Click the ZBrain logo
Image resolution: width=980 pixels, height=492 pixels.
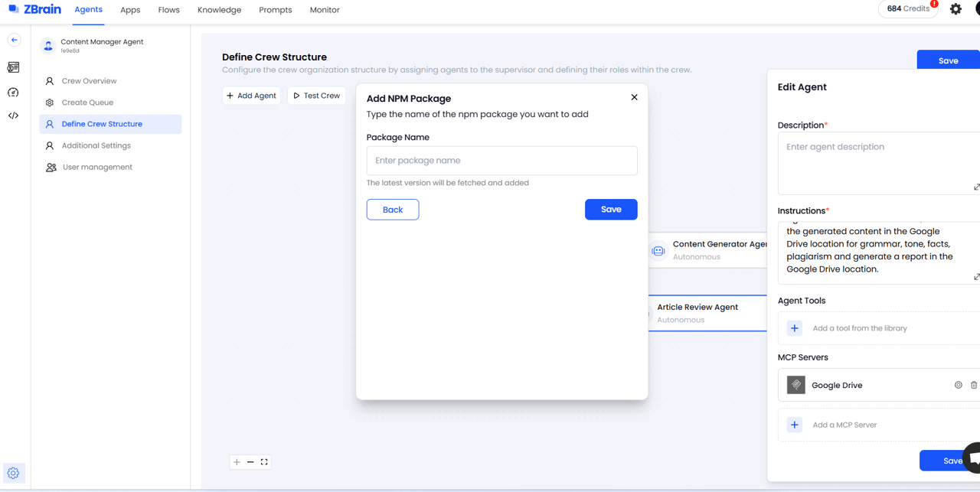34,9
